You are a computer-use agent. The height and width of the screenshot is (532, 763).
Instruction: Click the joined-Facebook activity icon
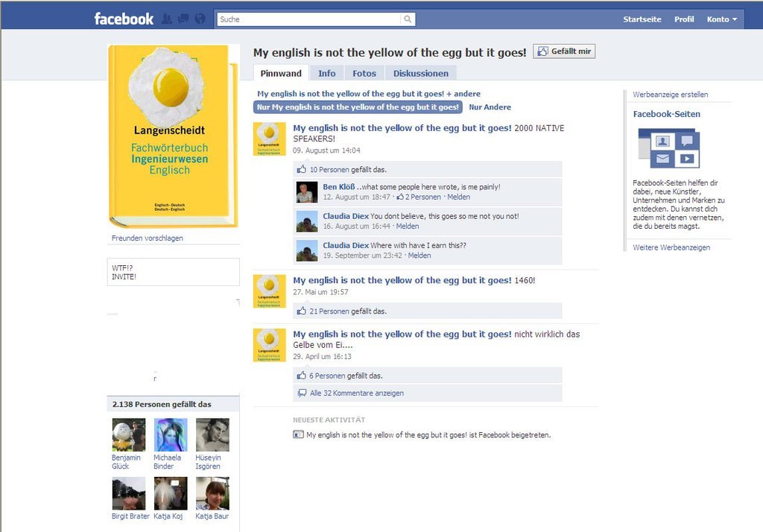[298, 434]
